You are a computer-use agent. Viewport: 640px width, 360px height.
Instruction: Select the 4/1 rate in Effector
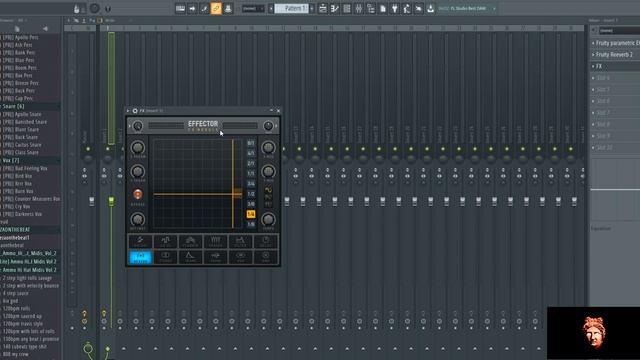[x=251, y=153]
